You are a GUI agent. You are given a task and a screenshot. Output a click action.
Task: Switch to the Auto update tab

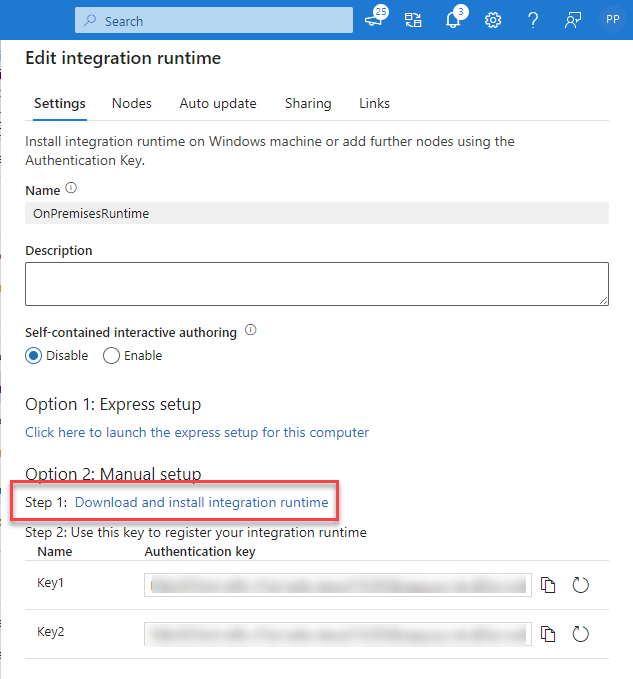218,103
